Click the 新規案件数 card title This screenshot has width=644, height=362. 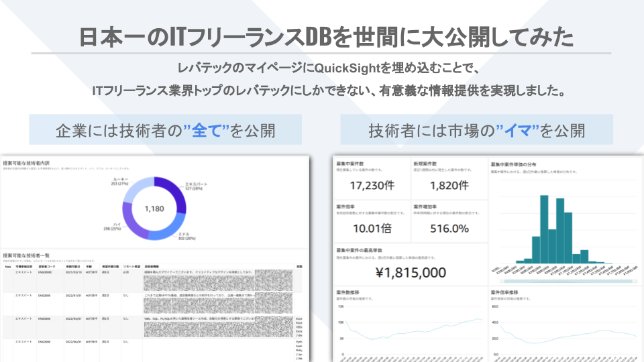425,164
